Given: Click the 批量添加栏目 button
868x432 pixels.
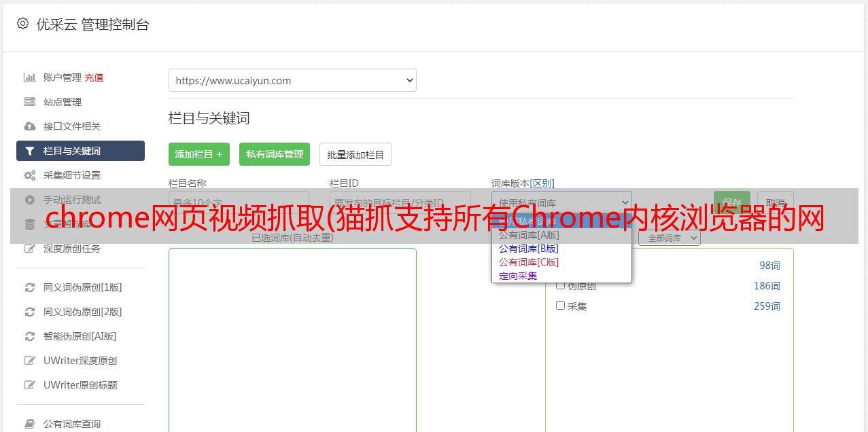Looking at the screenshot, I should [x=355, y=154].
